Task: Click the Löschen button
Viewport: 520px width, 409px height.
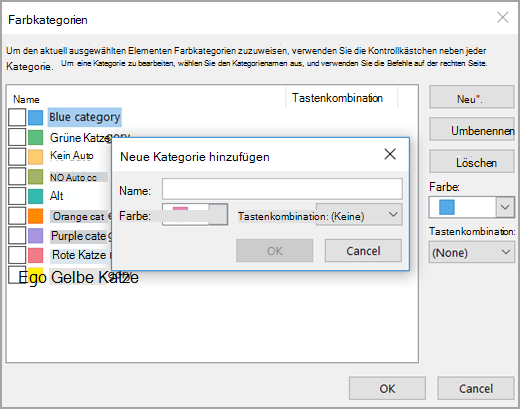Action: coord(472,161)
